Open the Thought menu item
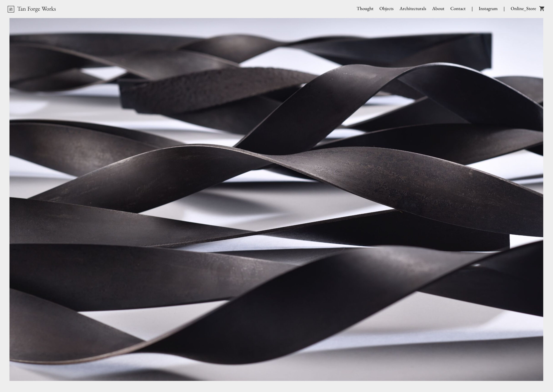 365,9
